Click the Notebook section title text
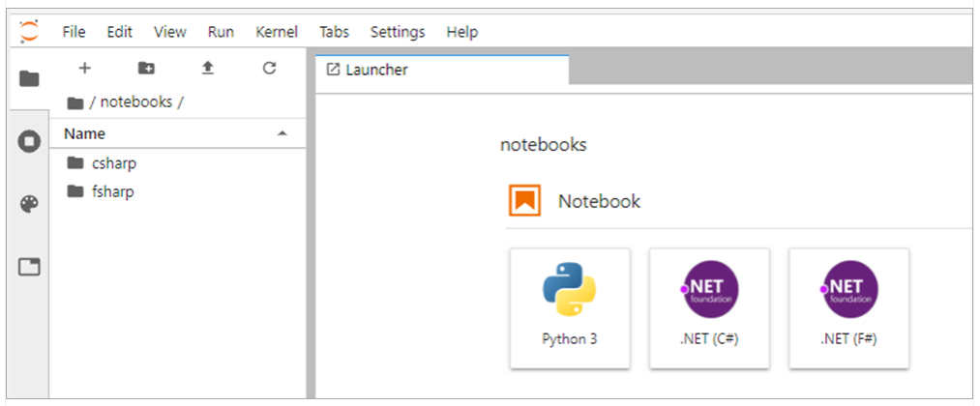 599,201
